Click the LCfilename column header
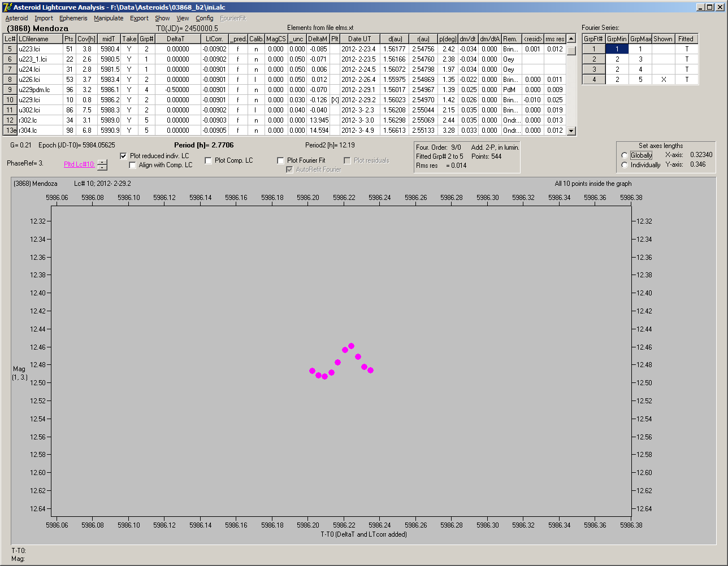 click(x=40, y=39)
